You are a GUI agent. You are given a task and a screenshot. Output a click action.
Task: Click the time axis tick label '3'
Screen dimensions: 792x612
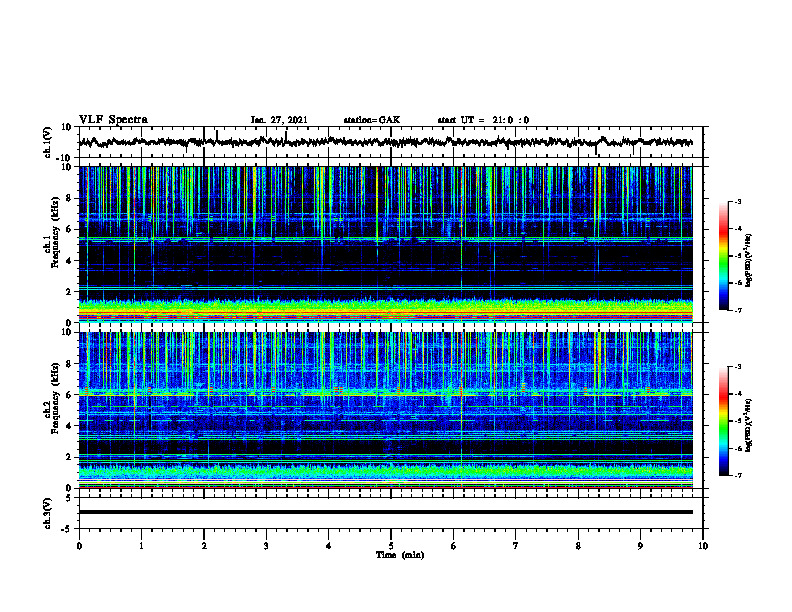tap(266, 546)
